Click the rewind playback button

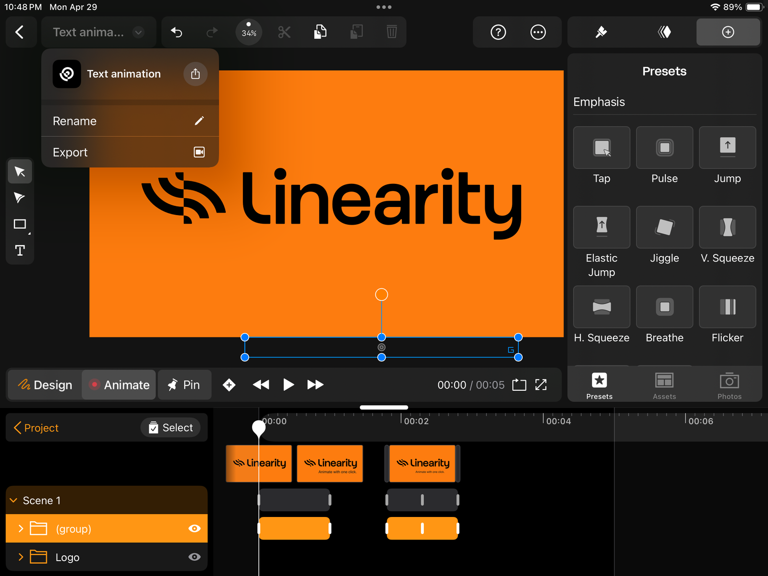click(x=261, y=385)
